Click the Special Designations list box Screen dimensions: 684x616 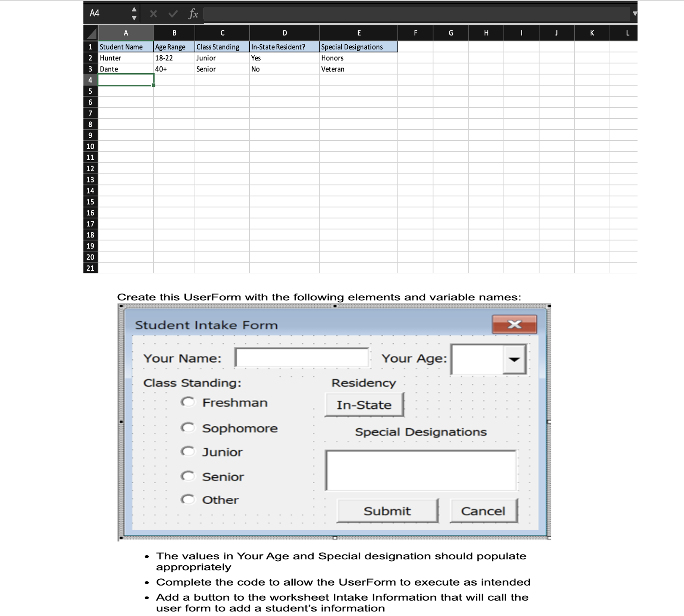coord(420,470)
